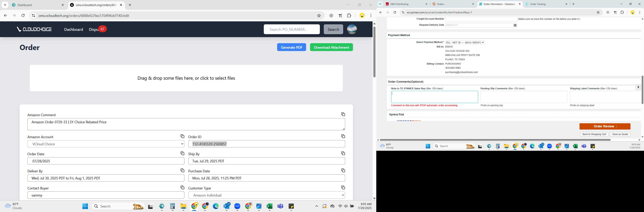Bookmark the oms.vcloudtech.org page with star
This screenshot has height=212, width=644.
(x=319, y=16)
